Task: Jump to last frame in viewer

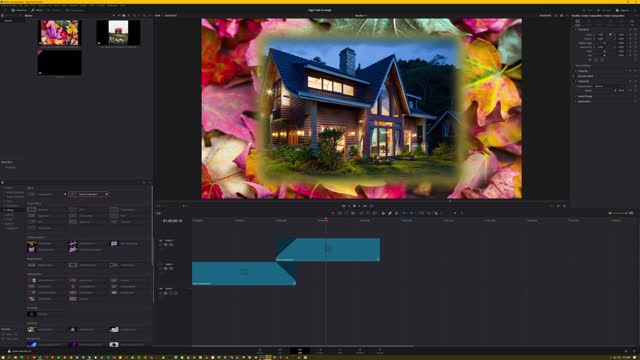Action: click(365, 206)
